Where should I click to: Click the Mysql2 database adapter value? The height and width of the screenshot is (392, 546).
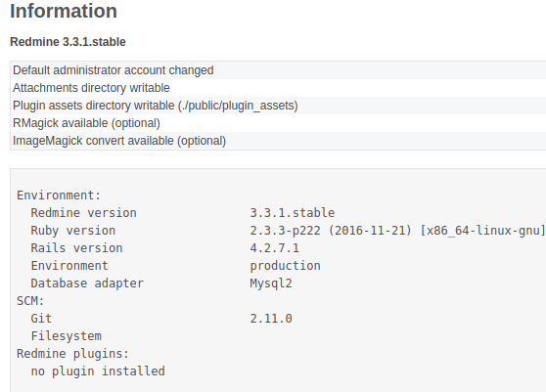(271, 283)
